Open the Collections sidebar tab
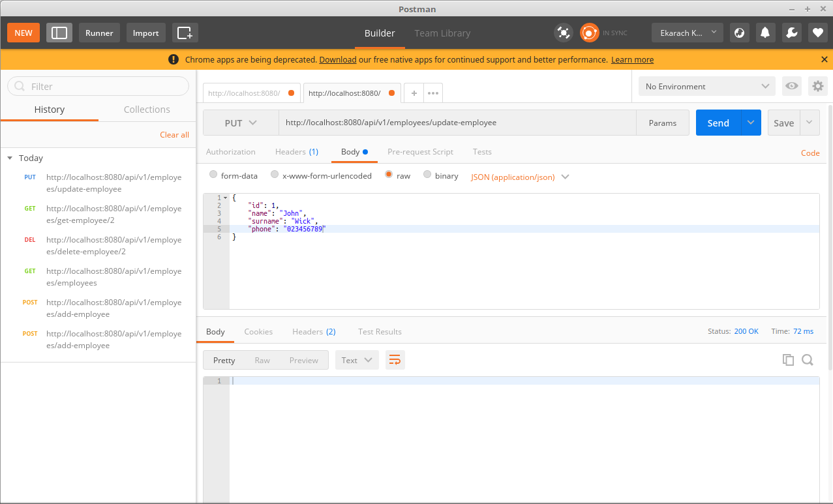This screenshot has height=504, width=833. (147, 110)
